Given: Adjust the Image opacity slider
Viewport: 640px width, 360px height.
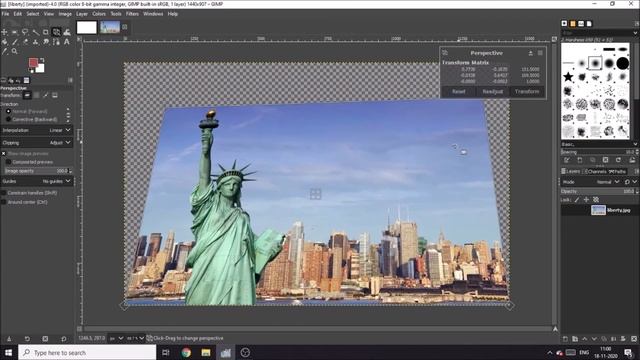Looking at the screenshot, I should (x=37, y=171).
